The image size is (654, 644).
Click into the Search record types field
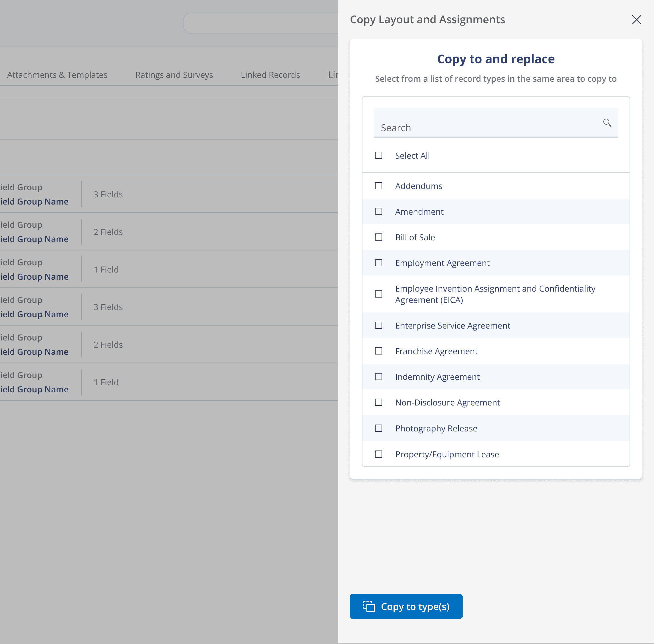coord(487,128)
